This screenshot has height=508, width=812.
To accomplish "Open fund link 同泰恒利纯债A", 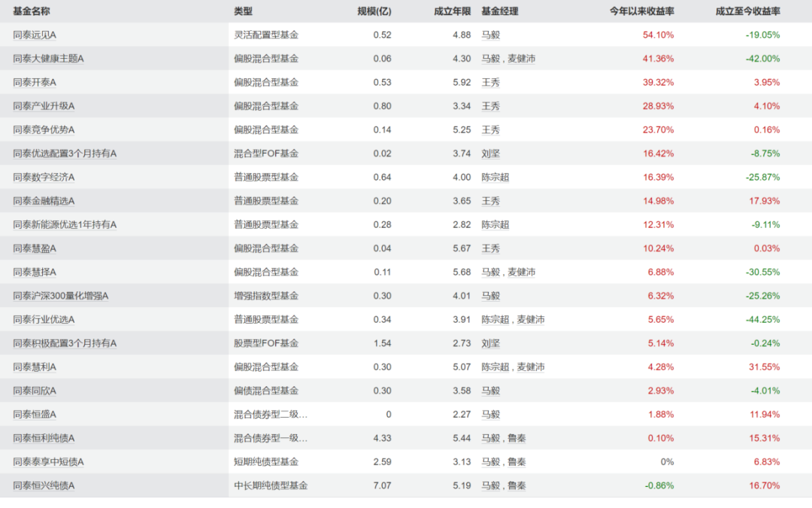I will tap(44, 438).
